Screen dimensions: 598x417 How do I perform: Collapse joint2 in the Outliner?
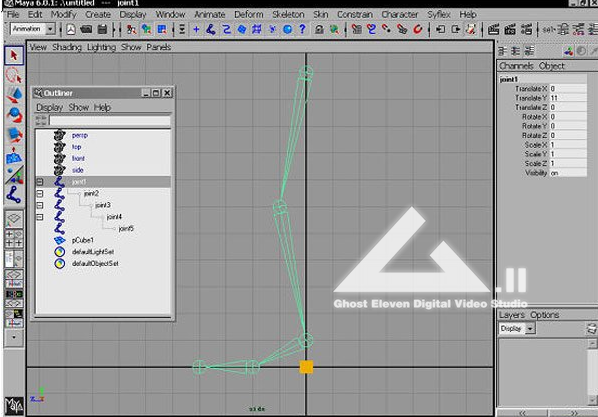[40, 194]
